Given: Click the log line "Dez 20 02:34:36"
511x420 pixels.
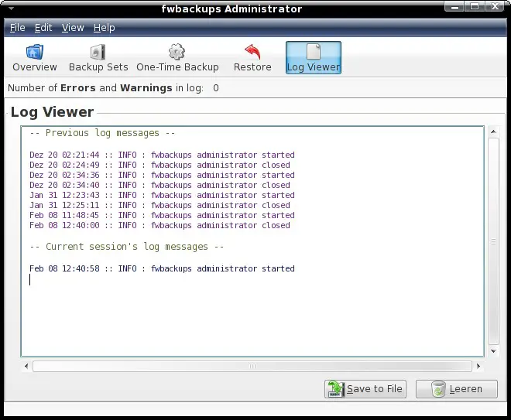Looking at the screenshot, I should pos(162,175).
